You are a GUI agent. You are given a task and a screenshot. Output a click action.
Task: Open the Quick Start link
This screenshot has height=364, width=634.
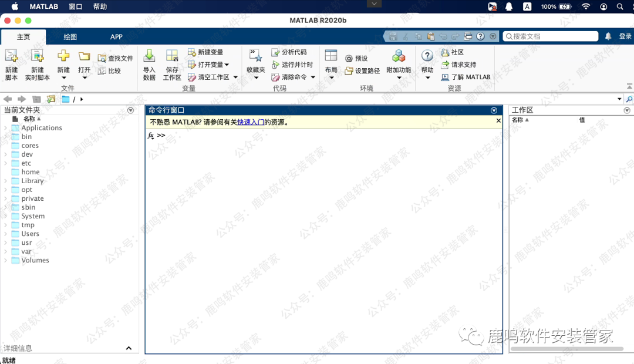pyautogui.click(x=251, y=122)
